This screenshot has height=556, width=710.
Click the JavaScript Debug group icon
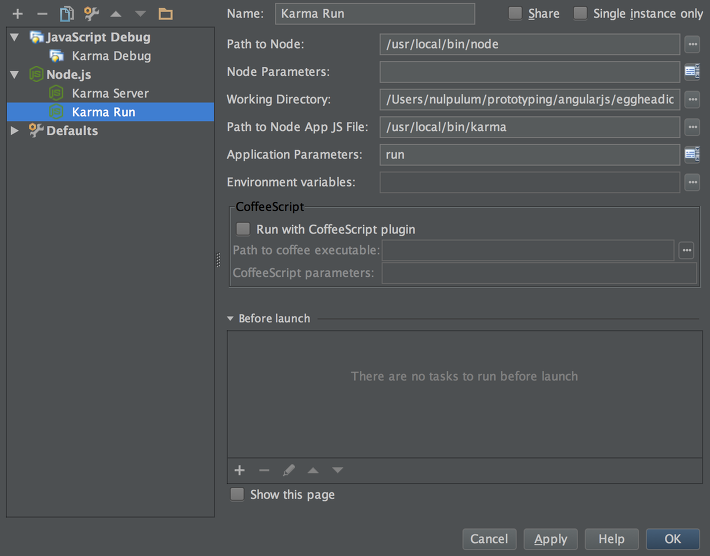pyautogui.click(x=36, y=37)
